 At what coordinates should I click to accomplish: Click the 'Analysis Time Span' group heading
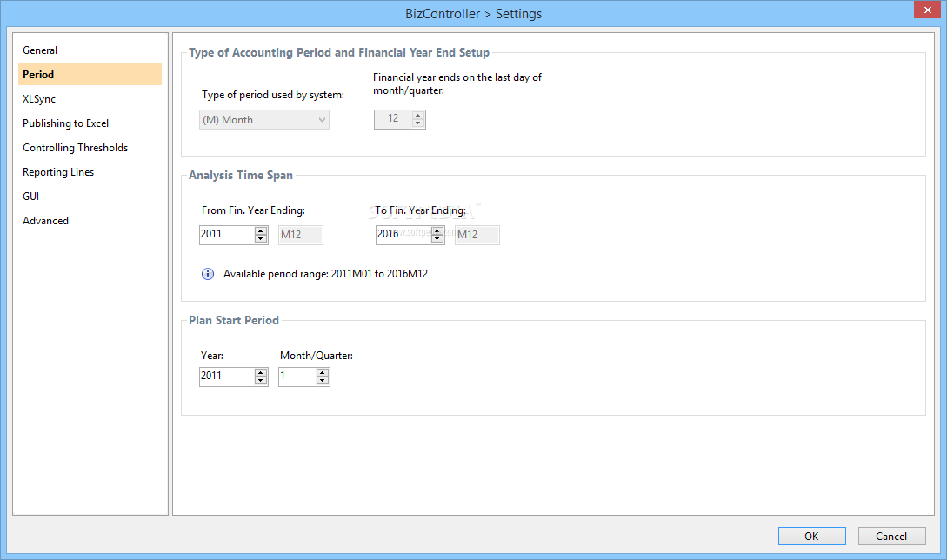[x=241, y=175]
